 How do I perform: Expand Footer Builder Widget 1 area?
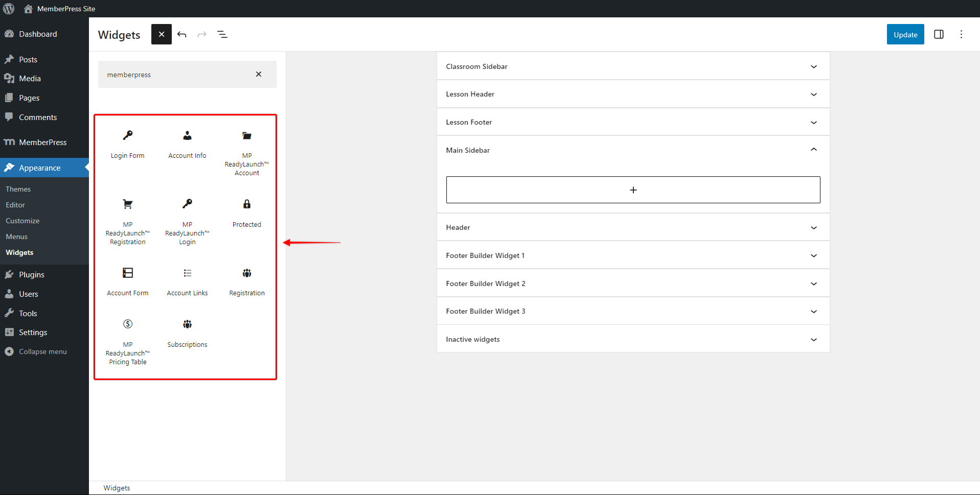coord(633,255)
